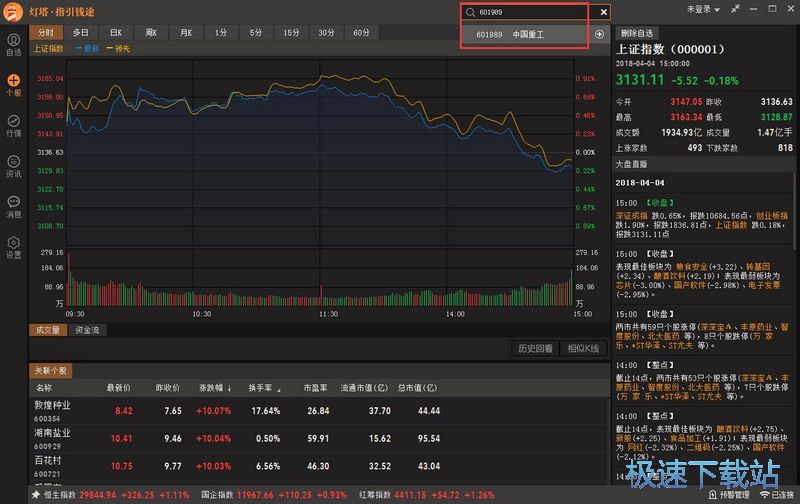Open 预警管理 alert management
Viewport: 800px width, 504px height.
[729, 494]
